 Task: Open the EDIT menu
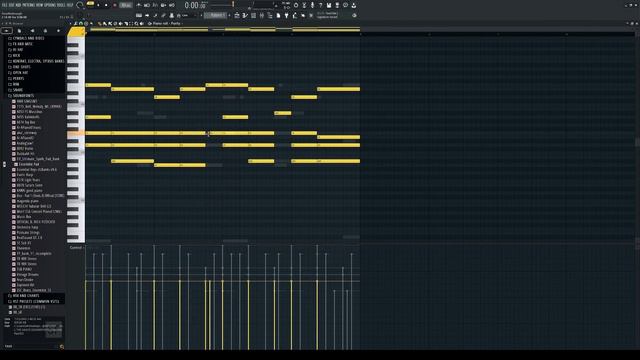click(12, 5)
